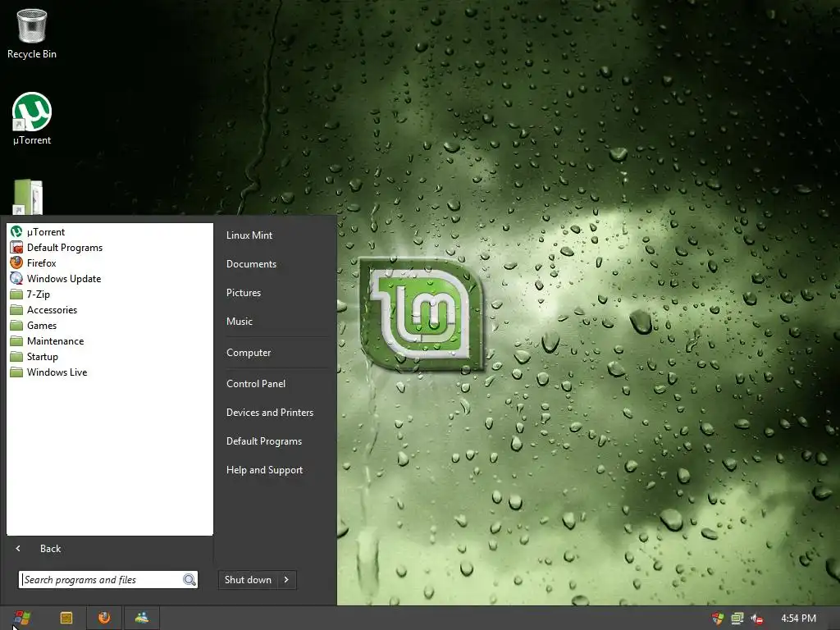Click the Windows Live folder icon
Viewport: 840px width, 630px height.
pyautogui.click(x=16, y=372)
